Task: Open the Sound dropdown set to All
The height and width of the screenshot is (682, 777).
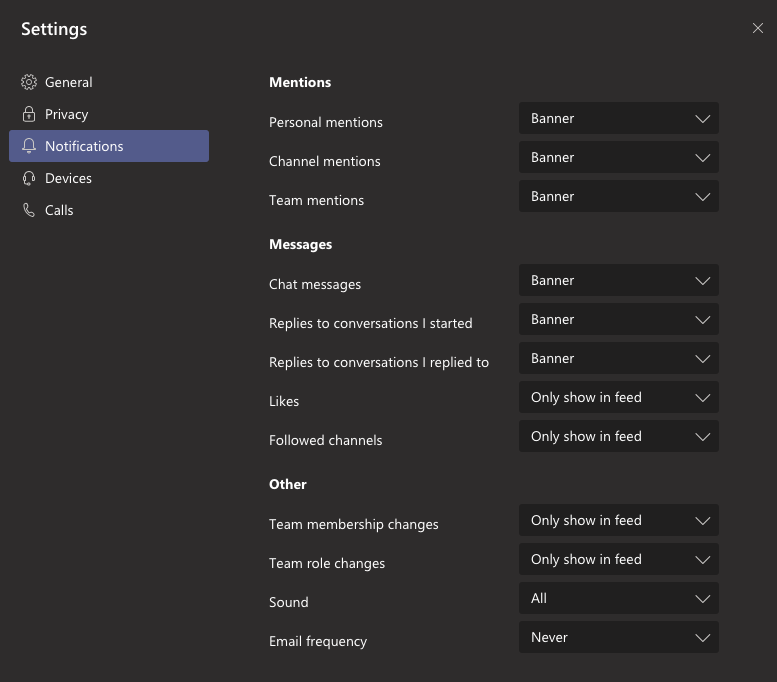Action: pos(618,598)
